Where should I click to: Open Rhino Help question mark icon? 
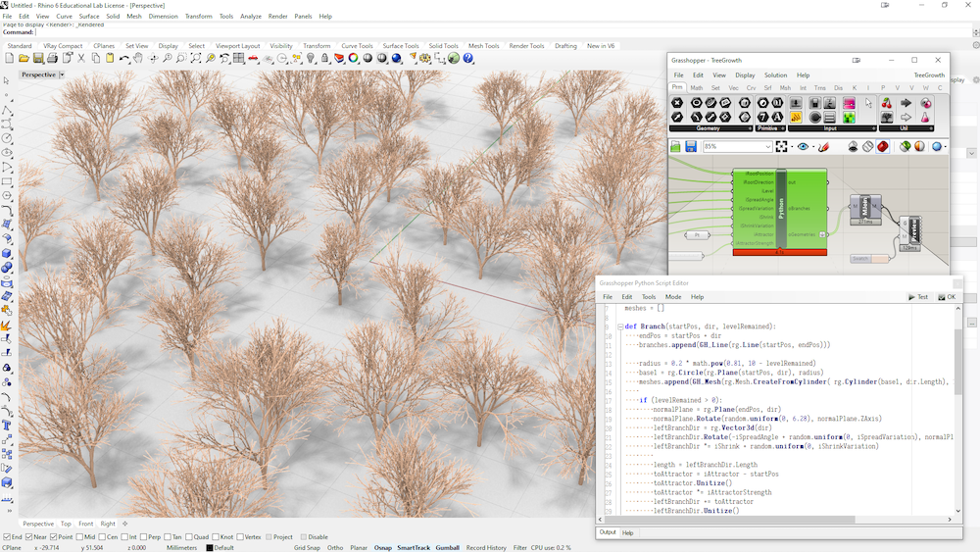pyautogui.click(x=468, y=58)
